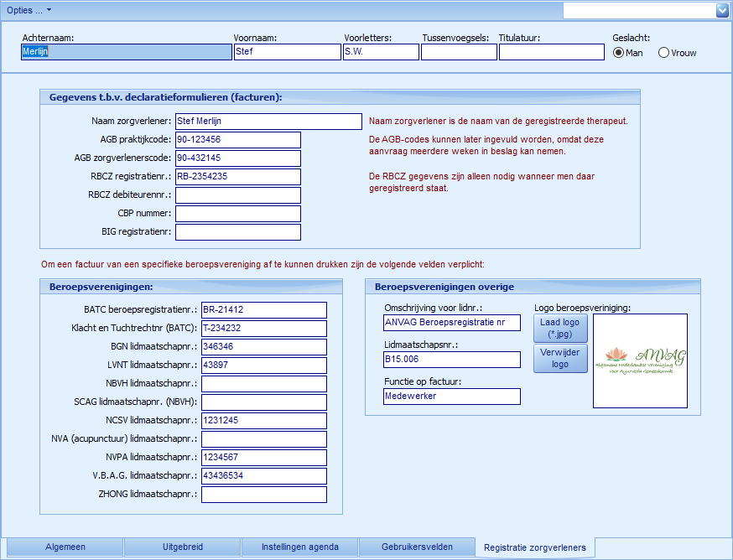Click the empty BIG registratienr field
The height and width of the screenshot is (560, 733).
(x=237, y=232)
